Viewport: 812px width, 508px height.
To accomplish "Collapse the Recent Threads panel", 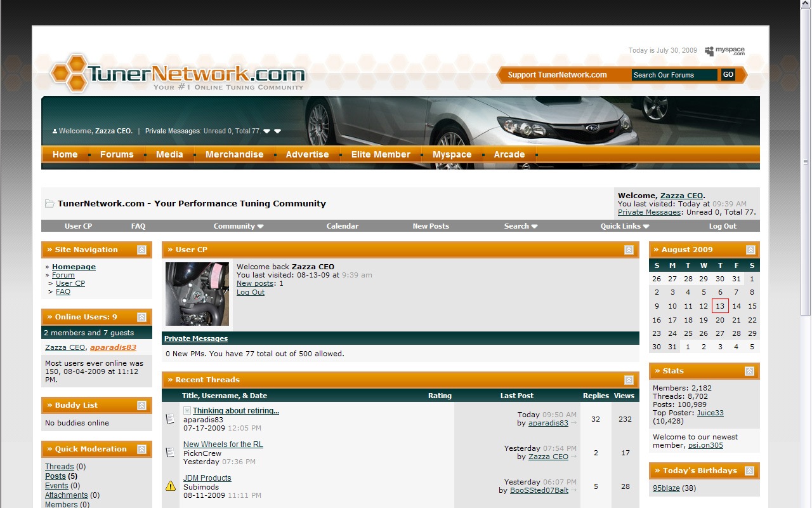I will tap(629, 380).
